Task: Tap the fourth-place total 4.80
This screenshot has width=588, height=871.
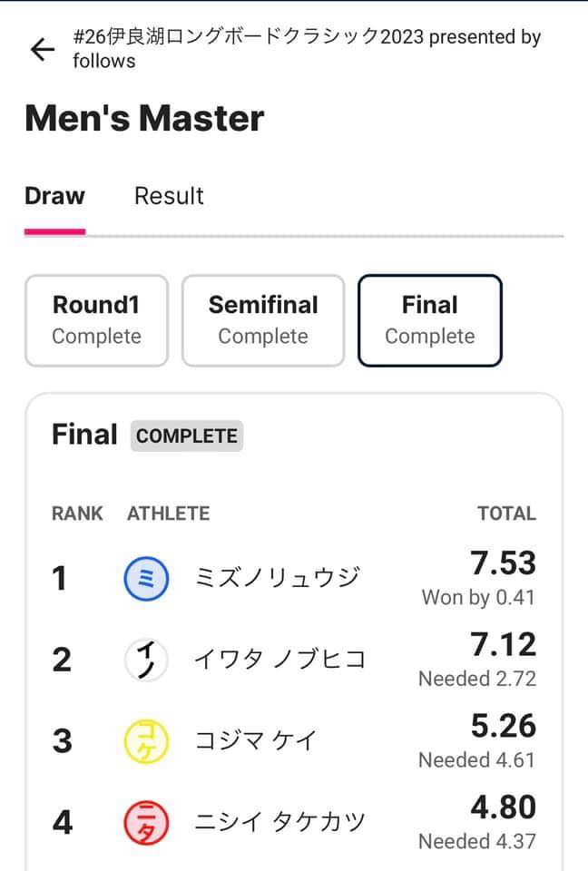Action: (x=503, y=807)
